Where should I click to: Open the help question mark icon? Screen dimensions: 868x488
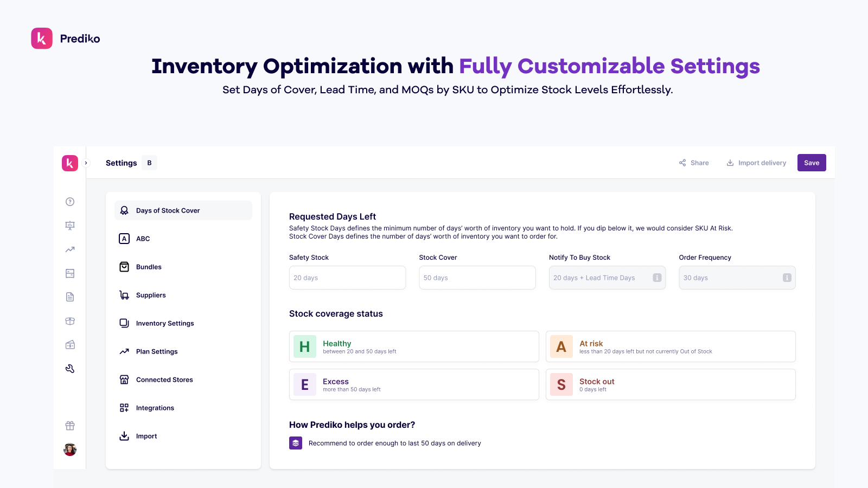(x=70, y=202)
